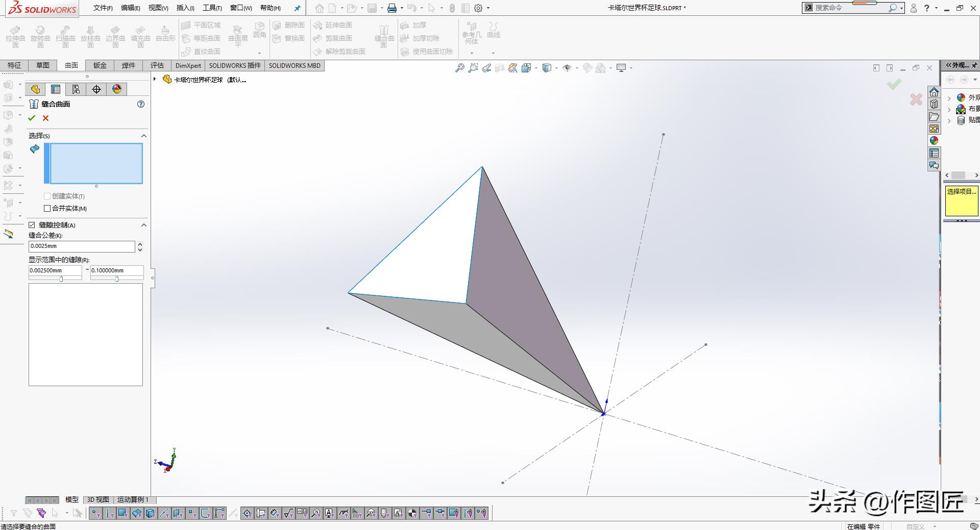
Task: Expand the 卡塔尔世界杯足球 tree node
Action: (155, 79)
